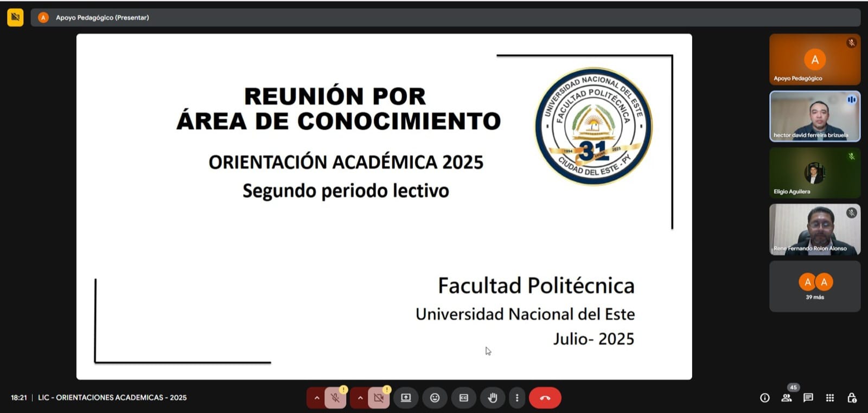Click the Facultad Politécnica logo on slide
The height and width of the screenshot is (413, 868).
click(x=593, y=126)
